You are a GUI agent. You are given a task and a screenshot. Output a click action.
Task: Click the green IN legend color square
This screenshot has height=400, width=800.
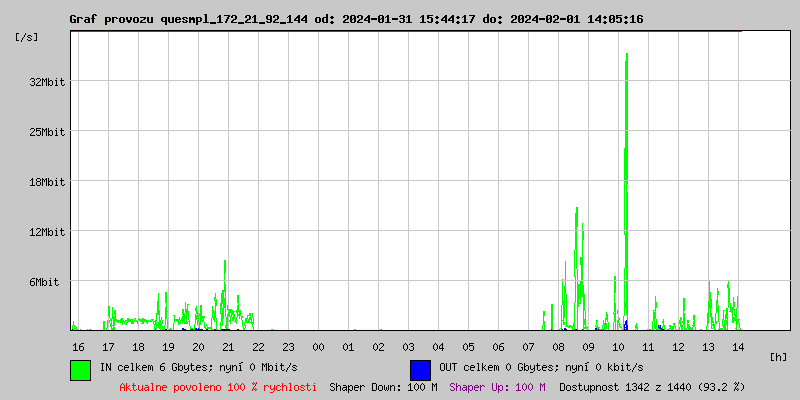pos(80,369)
